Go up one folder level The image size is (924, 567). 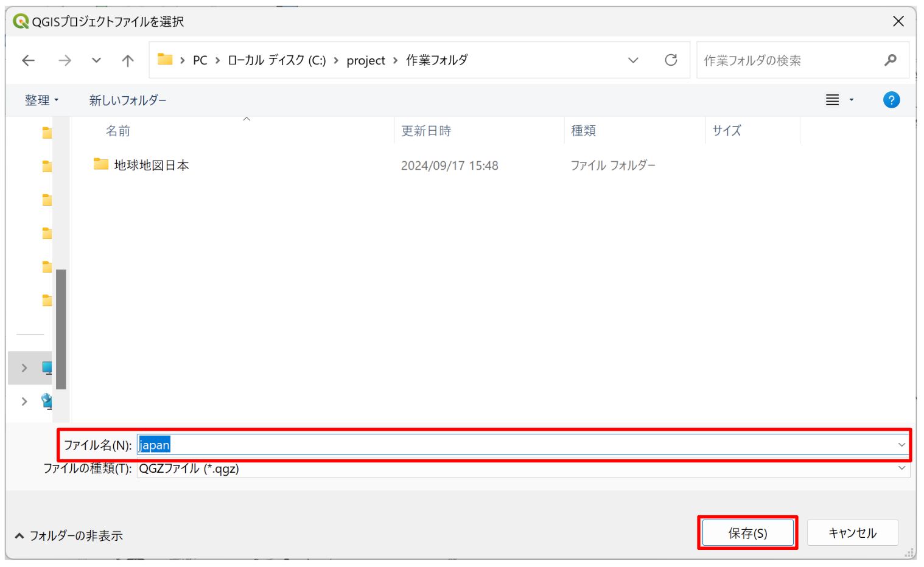[x=128, y=60]
